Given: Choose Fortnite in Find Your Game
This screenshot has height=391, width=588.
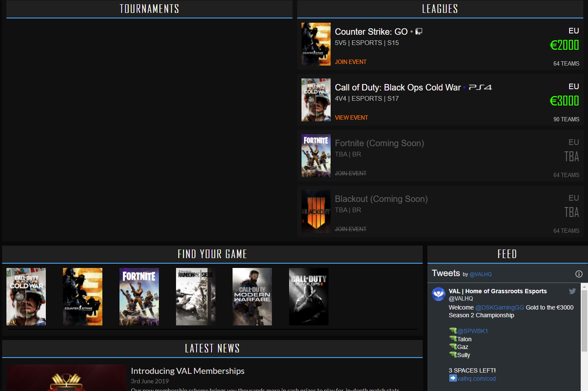Looking at the screenshot, I should [x=139, y=297].
